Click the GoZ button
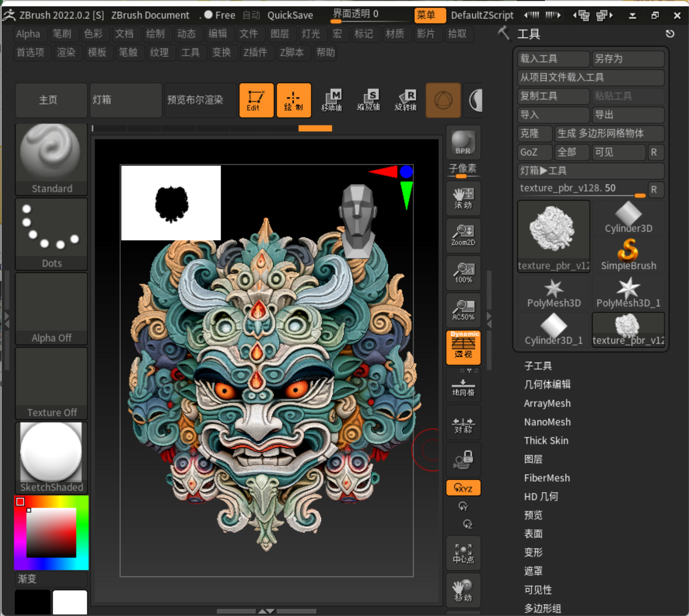The width and height of the screenshot is (689, 616). (535, 152)
